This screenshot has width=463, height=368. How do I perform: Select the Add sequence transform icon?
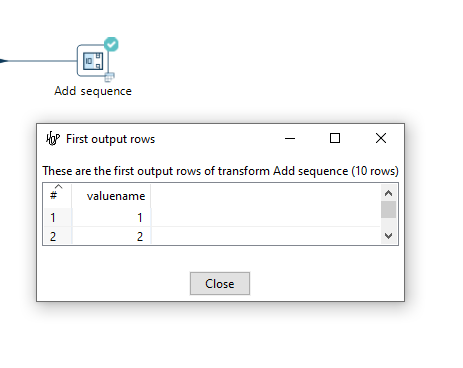pos(93,61)
